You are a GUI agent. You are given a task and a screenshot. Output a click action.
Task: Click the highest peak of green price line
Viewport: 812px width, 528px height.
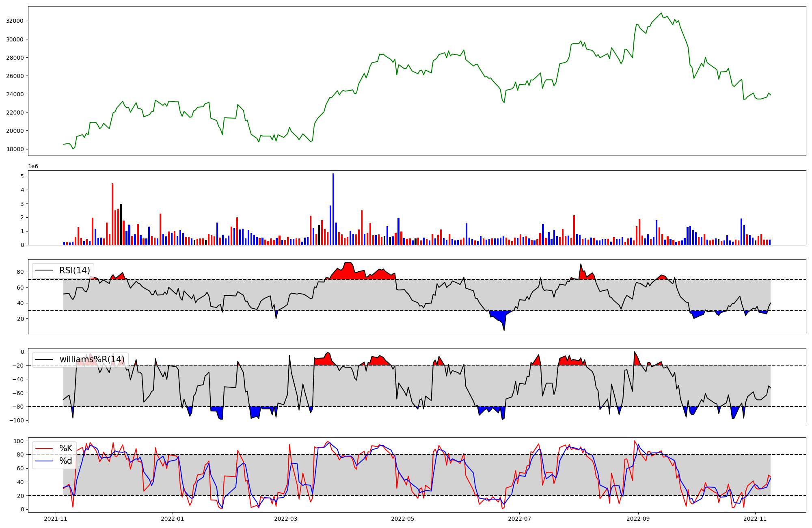click(x=661, y=13)
